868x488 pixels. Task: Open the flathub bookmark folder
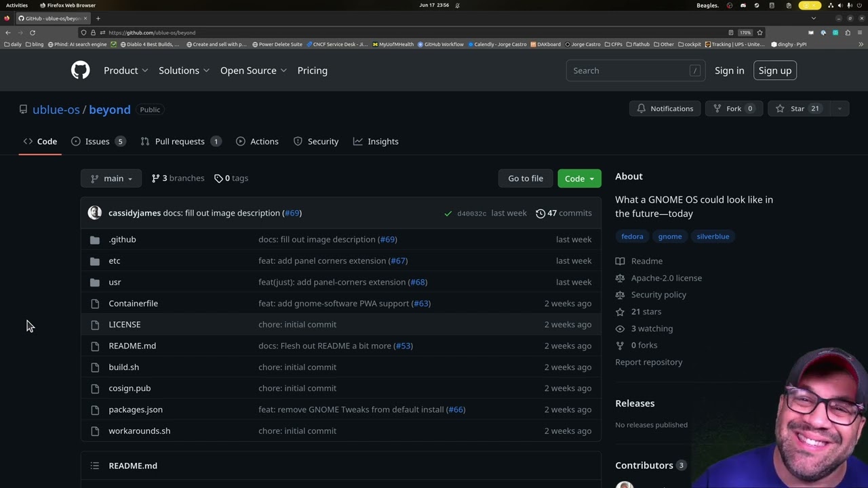coord(638,44)
